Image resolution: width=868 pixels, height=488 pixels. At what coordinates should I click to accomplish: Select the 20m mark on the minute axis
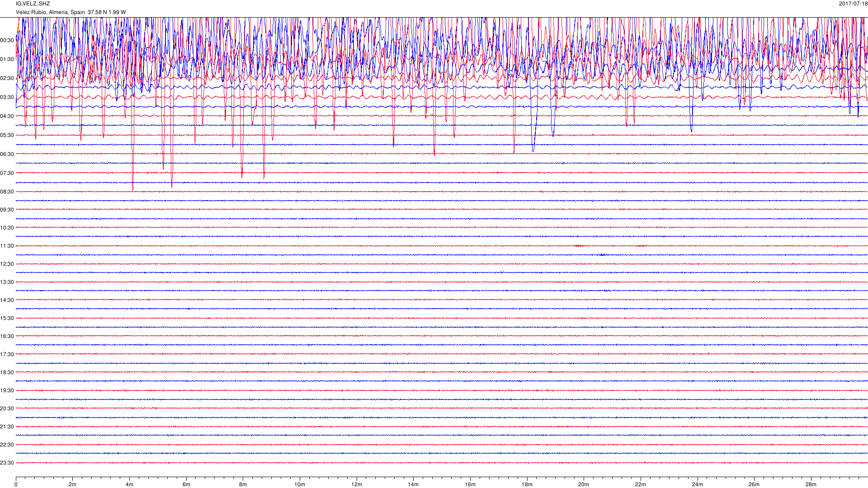point(584,484)
